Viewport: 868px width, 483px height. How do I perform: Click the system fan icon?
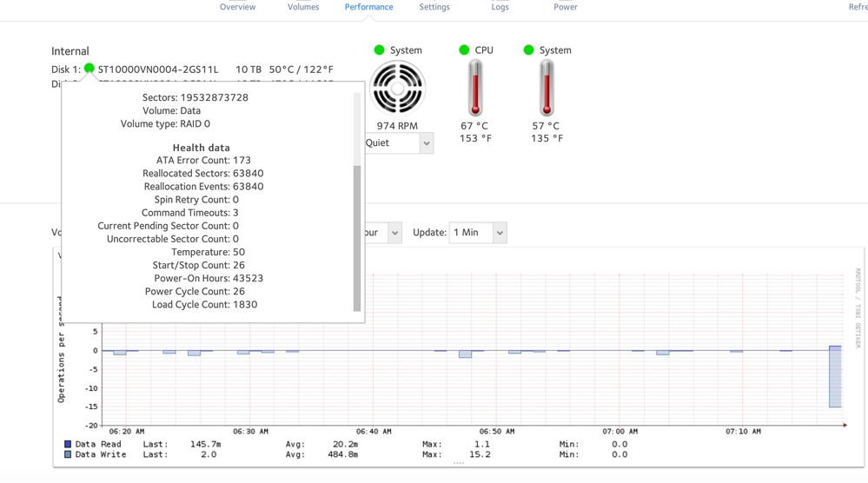point(397,89)
